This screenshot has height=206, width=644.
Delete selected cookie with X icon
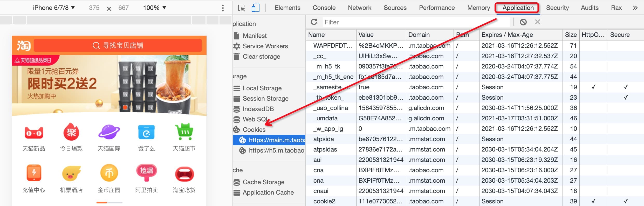coord(537,22)
